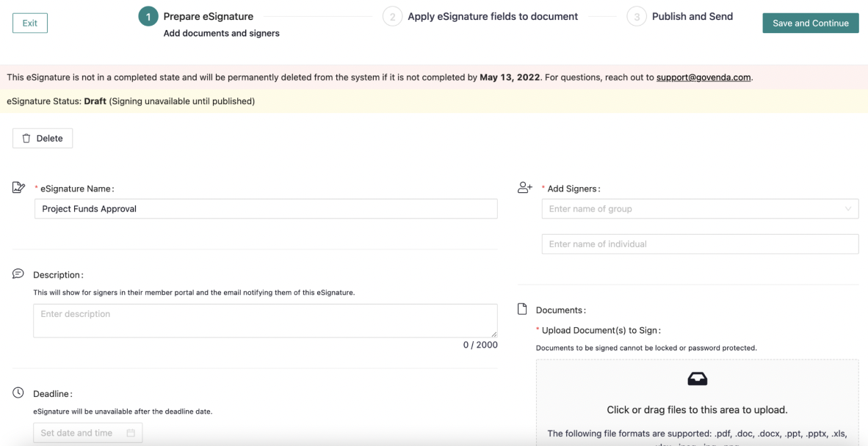The width and height of the screenshot is (868, 446).
Task: Select step 1 Prepare eSignature circle
Action: (148, 17)
